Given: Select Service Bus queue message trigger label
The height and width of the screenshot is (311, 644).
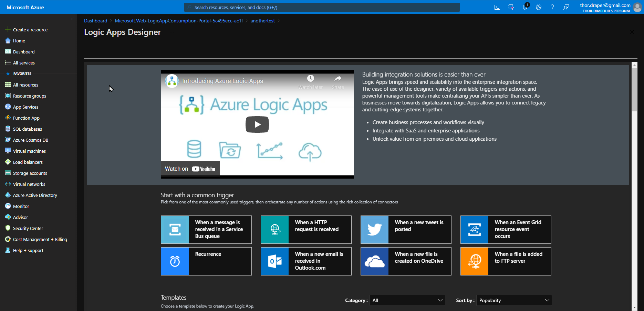Looking at the screenshot, I should [219, 229].
